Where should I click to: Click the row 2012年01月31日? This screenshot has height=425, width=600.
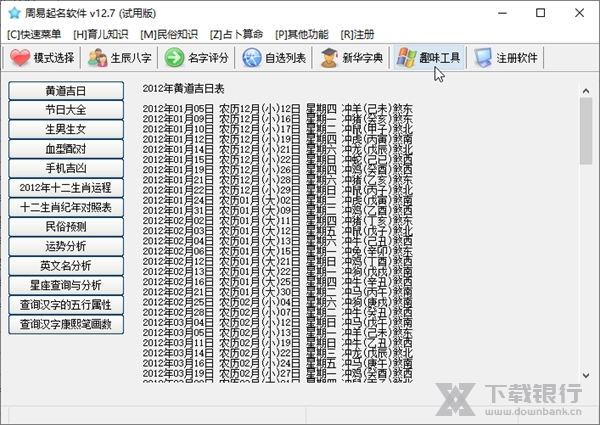point(278,211)
